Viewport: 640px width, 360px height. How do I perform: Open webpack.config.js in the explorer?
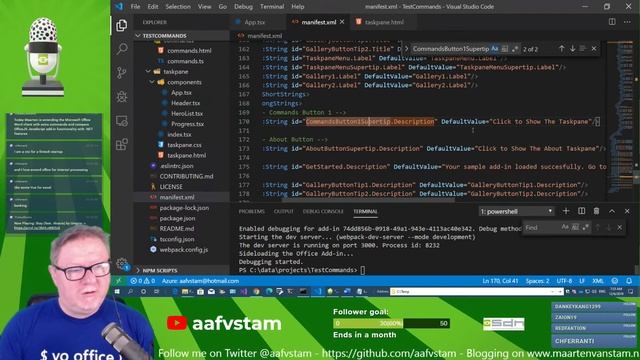point(184,249)
